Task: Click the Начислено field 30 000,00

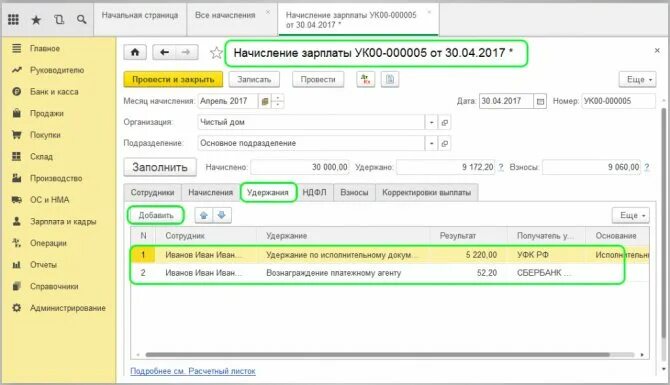Action: 300,168
